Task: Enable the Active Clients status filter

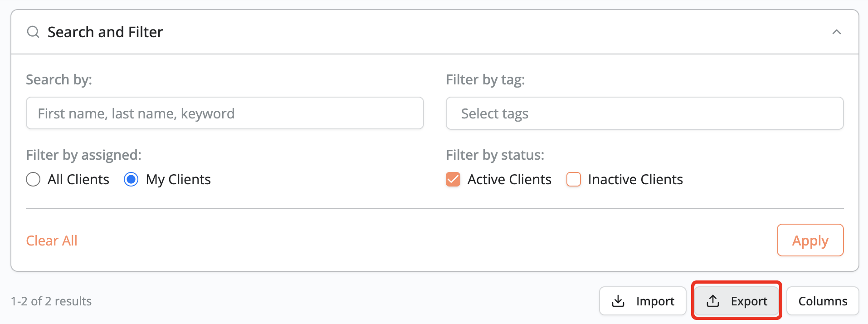Action: pos(452,179)
